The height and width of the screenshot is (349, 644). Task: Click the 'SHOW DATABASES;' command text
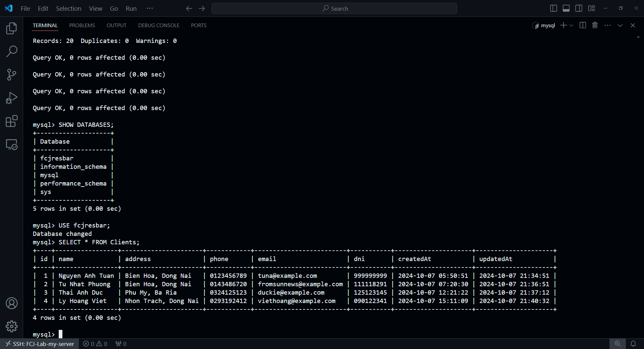tap(86, 124)
